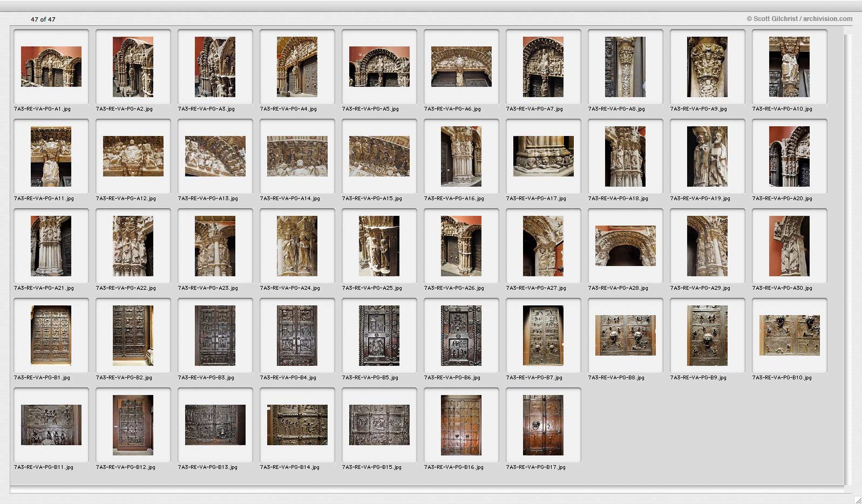Open thumbnail 7A3-RE-VA-PG-A16.jpg

click(x=461, y=156)
